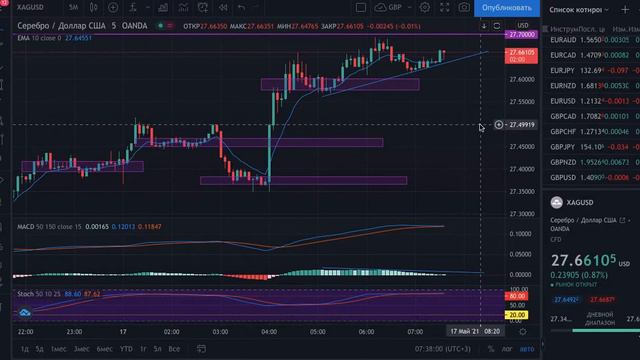
Task: Open the Серебро / Доллар США external link icon
Action: (x=622, y=220)
